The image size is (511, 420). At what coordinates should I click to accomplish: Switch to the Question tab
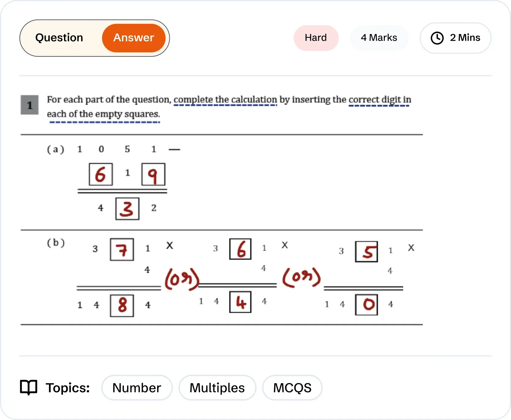point(59,38)
